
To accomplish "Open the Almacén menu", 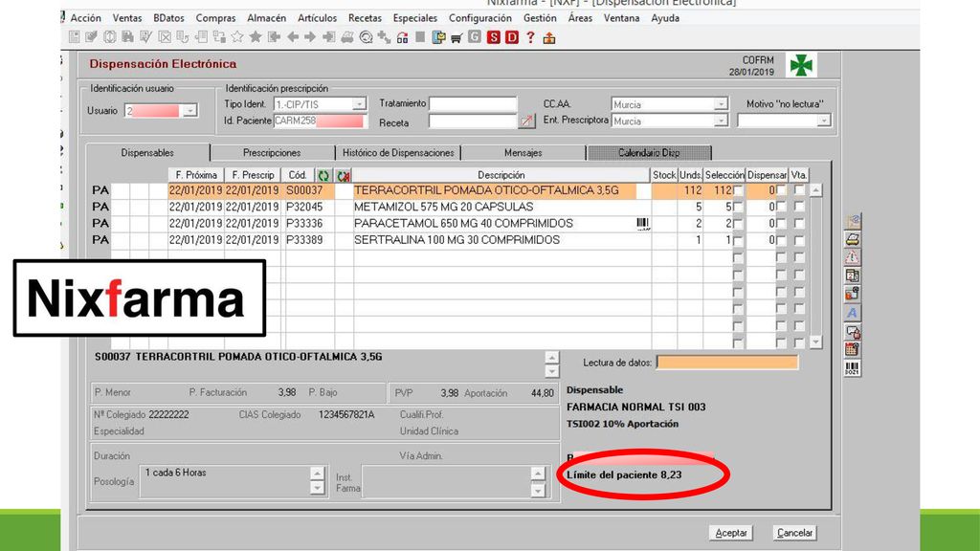I will click(266, 18).
